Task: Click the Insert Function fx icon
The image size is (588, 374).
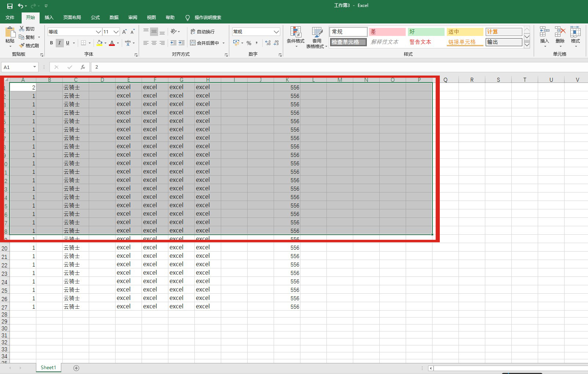Action: [83, 67]
